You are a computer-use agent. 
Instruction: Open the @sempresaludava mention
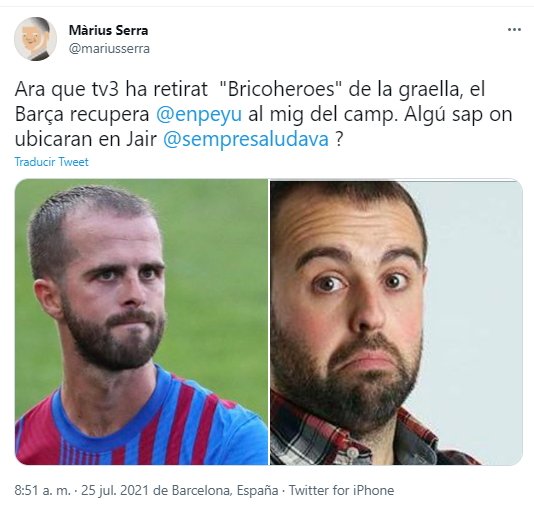(x=246, y=139)
